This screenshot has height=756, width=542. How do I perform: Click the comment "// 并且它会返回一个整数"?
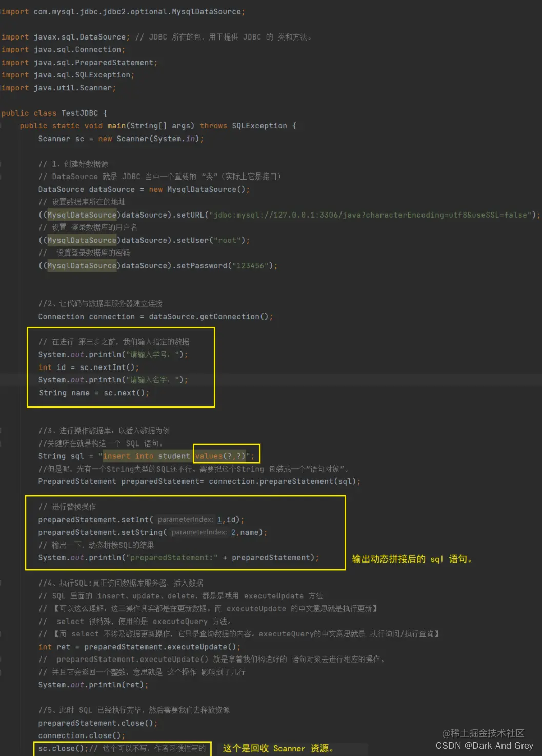point(142,672)
